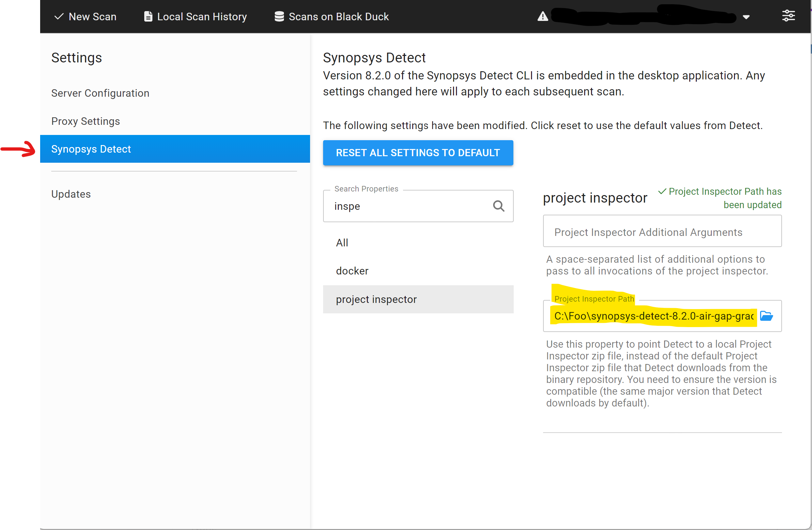812x530 pixels.
Task: Open Proxy Settings in the sidebar
Action: click(86, 121)
